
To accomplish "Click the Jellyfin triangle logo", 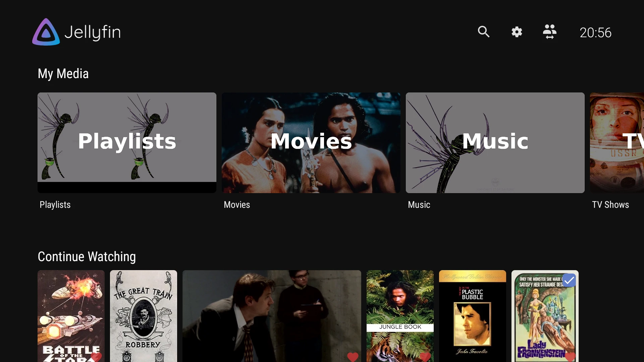I will 46,32.
